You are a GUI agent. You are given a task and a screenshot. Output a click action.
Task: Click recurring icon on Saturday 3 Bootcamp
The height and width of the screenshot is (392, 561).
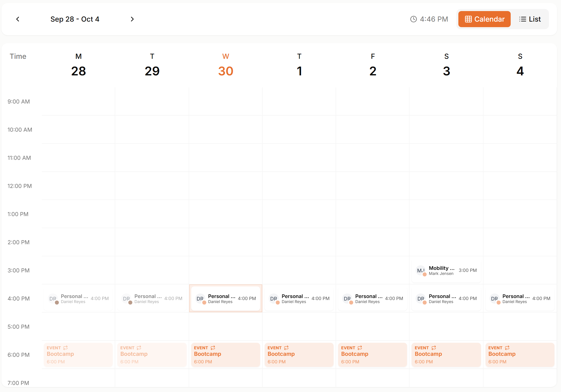[x=434, y=348]
